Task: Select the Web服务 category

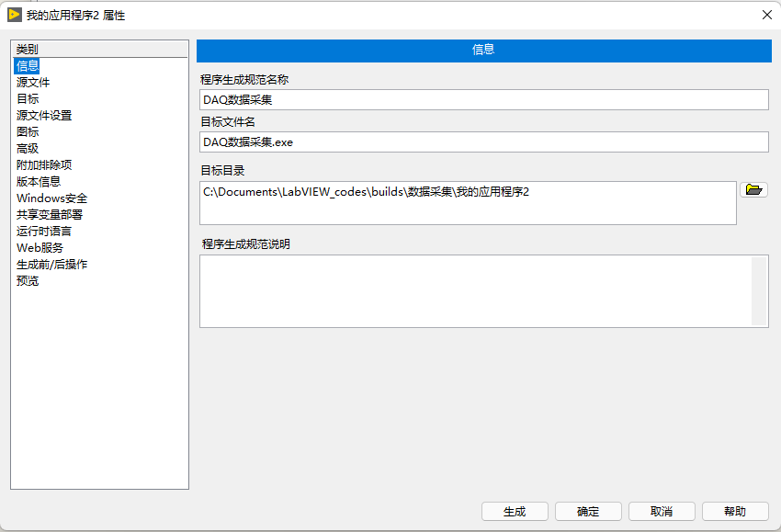Action: click(x=40, y=247)
